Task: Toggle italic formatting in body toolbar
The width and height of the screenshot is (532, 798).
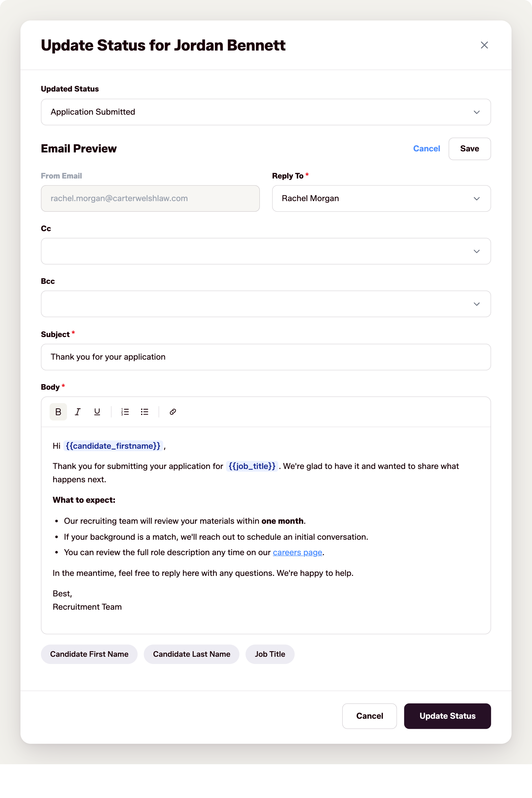Action: click(x=78, y=412)
